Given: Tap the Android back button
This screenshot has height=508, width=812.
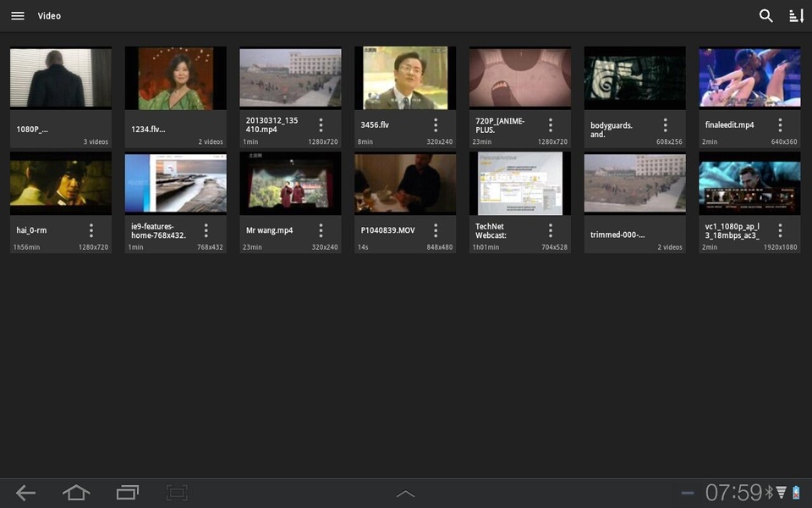Looking at the screenshot, I should tap(25, 493).
